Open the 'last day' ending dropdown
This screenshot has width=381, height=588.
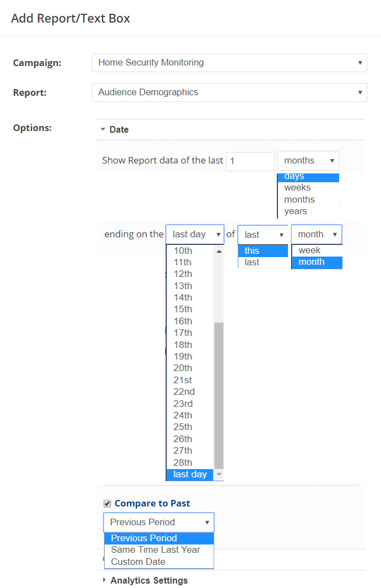tap(195, 235)
